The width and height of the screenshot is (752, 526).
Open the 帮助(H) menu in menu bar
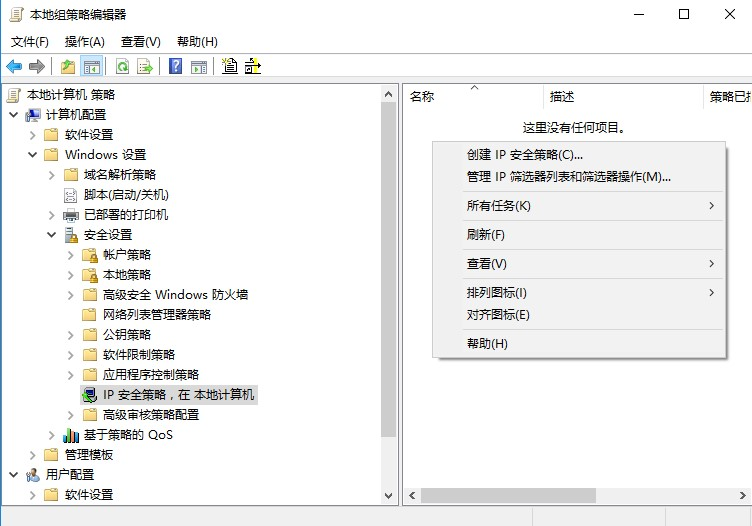coord(197,42)
